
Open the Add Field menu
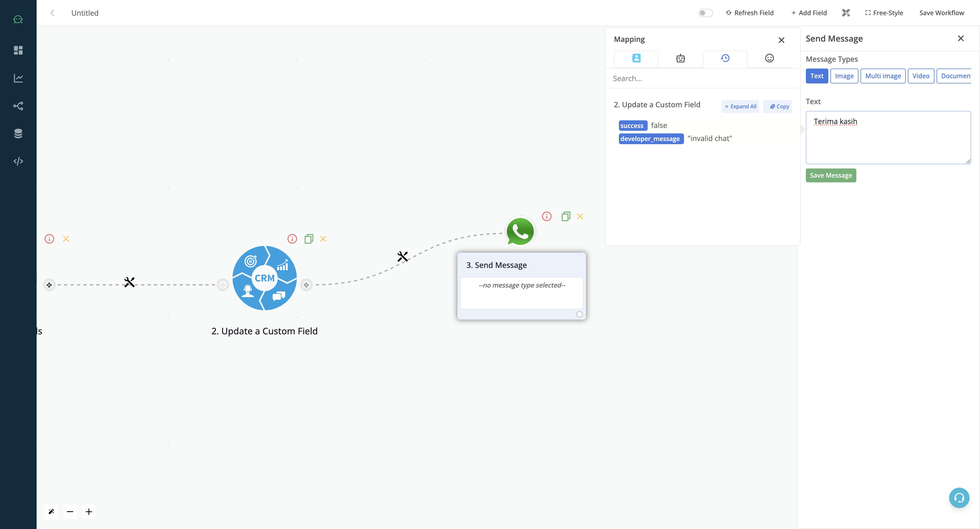pyautogui.click(x=809, y=12)
